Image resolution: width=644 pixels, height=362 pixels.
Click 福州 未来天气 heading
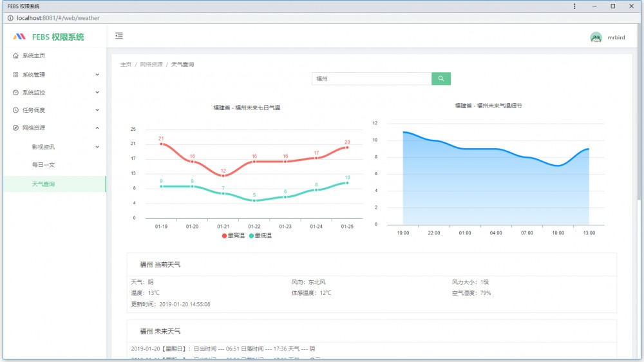[160, 331]
